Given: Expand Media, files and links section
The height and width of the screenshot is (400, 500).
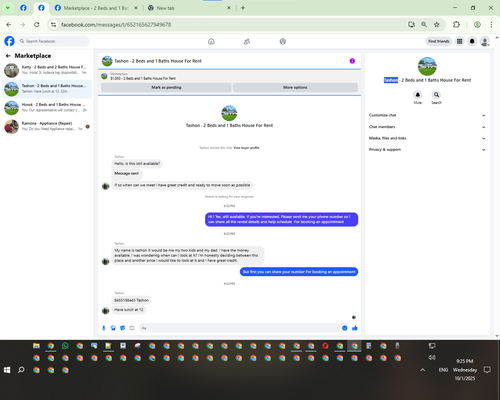Looking at the screenshot, I should point(427,138).
